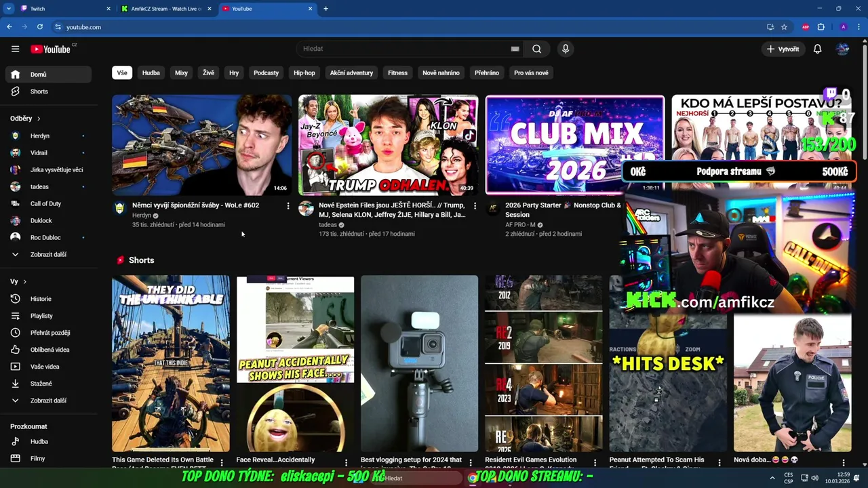The image size is (868, 488).
Task: Open Stažené downloads
Action: coord(48,384)
